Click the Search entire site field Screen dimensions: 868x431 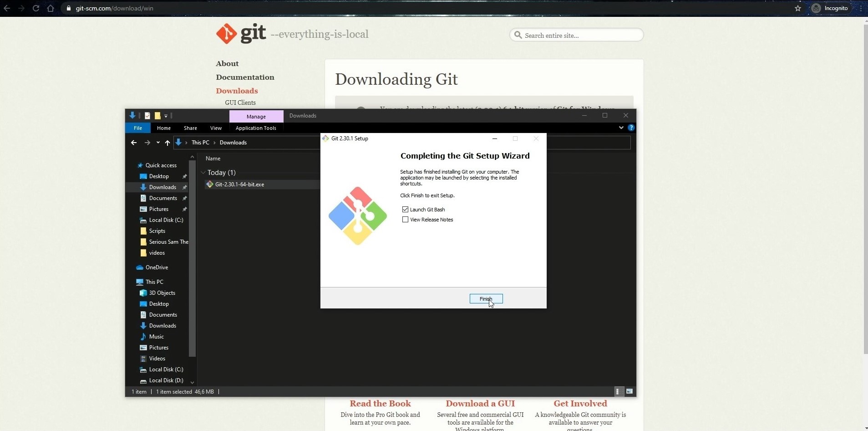point(577,35)
